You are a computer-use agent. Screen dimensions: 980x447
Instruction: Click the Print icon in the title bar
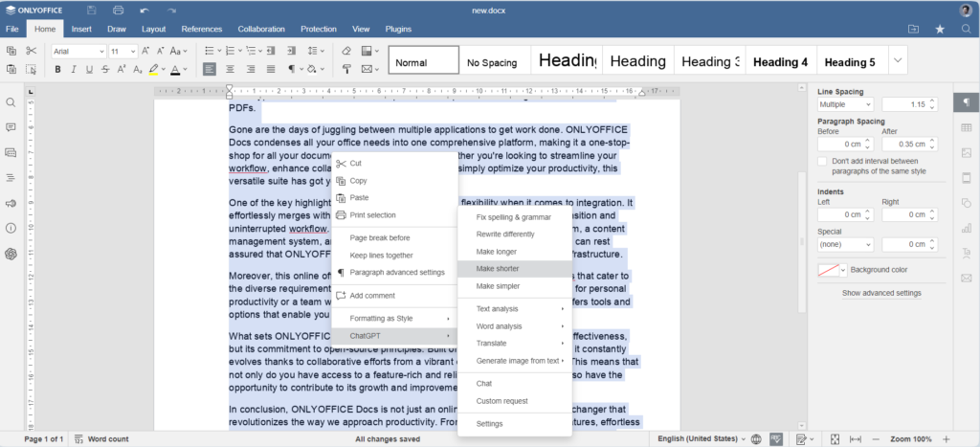[118, 10]
